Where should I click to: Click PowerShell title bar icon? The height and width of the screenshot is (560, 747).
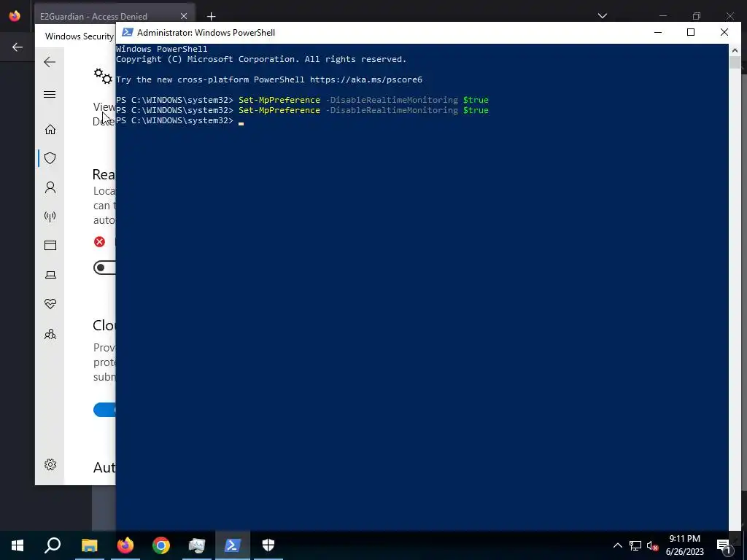(127, 32)
